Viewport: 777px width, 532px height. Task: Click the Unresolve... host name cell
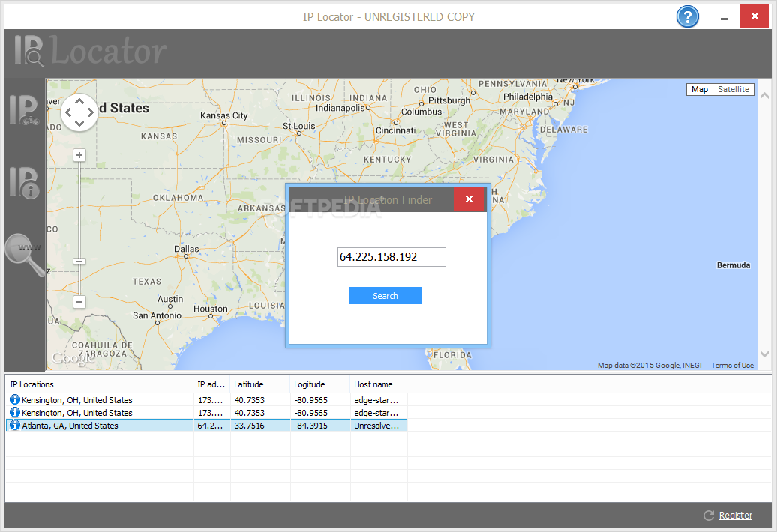point(376,426)
